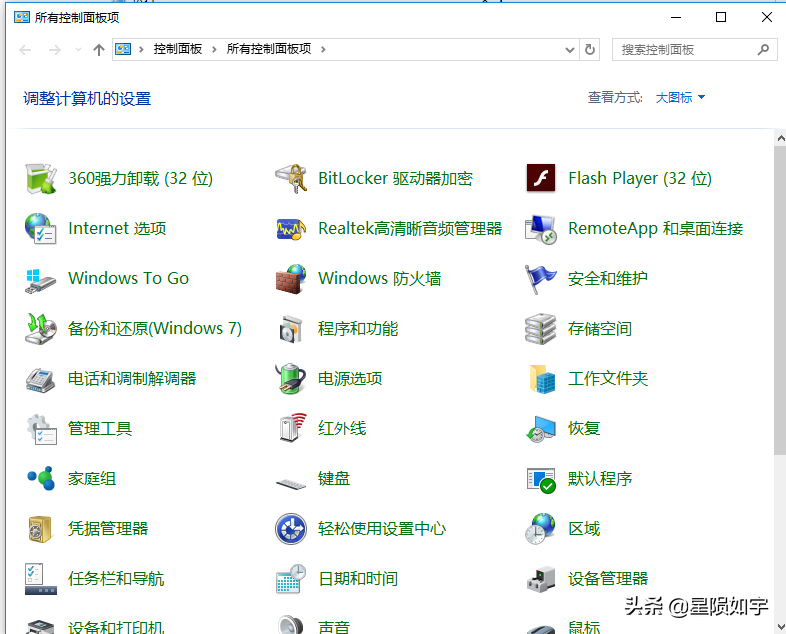The width and height of the screenshot is (786, 634).
Task: Click the title bar control panel icon
Action: 22,18
